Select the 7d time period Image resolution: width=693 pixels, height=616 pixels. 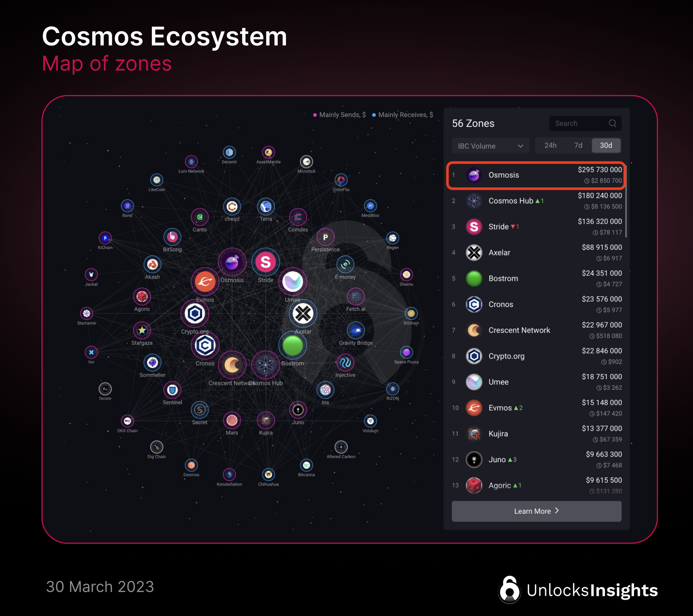[578, 146]
